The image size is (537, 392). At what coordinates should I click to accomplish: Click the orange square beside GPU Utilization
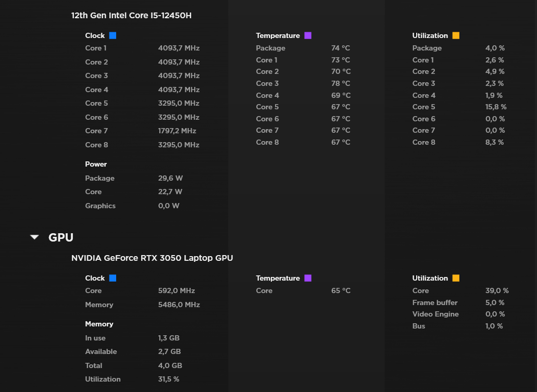click(x=456, y=279)
